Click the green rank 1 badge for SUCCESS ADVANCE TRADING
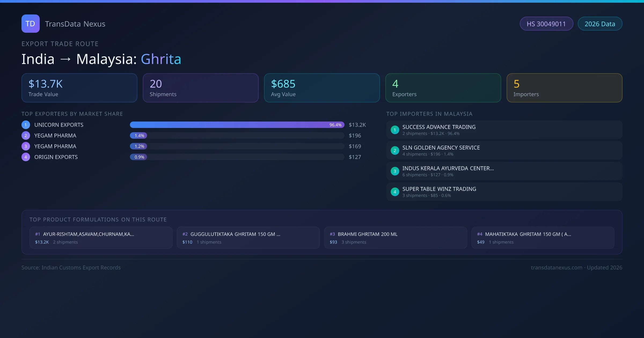The image size is (644, 338). 395,130
